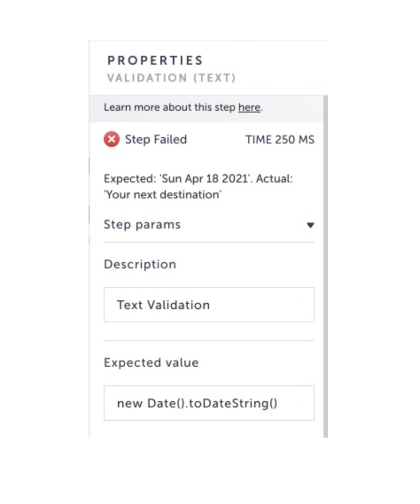420x504 pixels.
Task: Click the 'Your next destination' actual text
Action: pyautogui.click(x=162, y=194)
